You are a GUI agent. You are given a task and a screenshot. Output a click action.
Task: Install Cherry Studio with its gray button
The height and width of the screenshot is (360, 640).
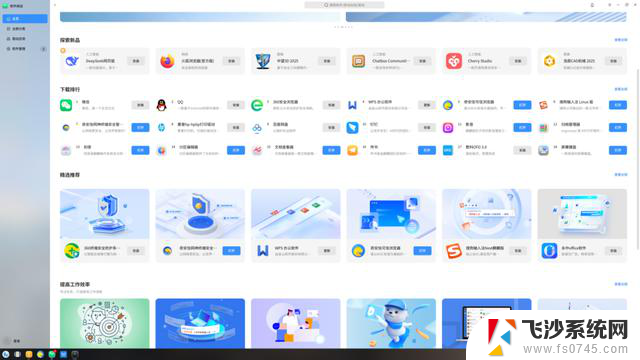coord(518,61)
